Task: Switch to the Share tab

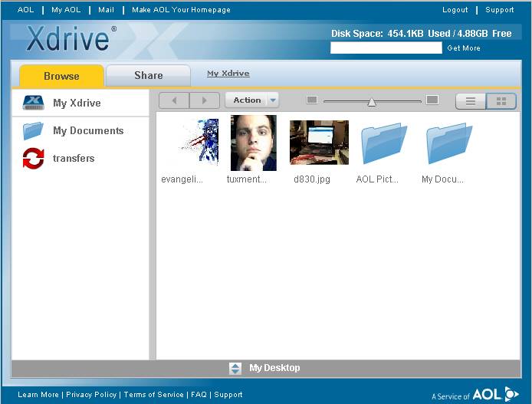Action: (148, 75)
